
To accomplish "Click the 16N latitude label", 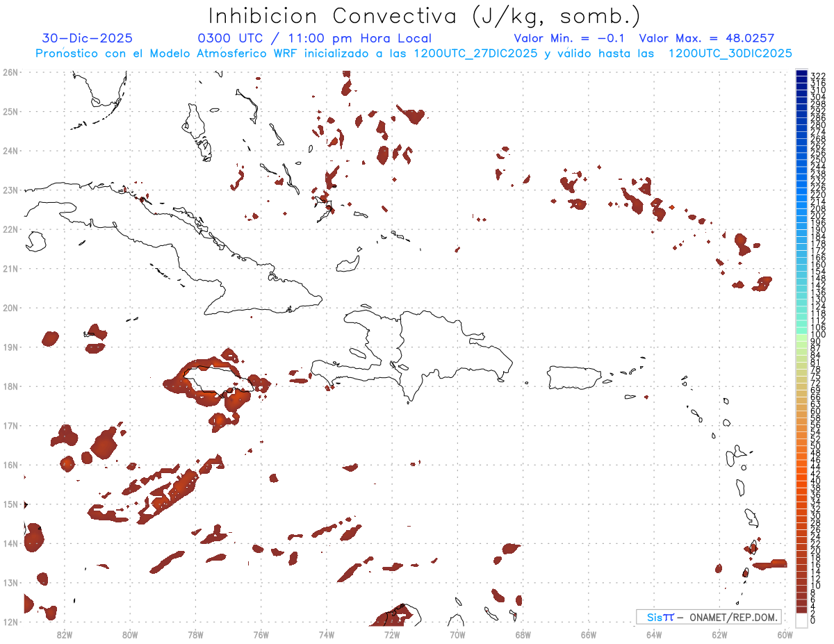I will pos(10,465).
